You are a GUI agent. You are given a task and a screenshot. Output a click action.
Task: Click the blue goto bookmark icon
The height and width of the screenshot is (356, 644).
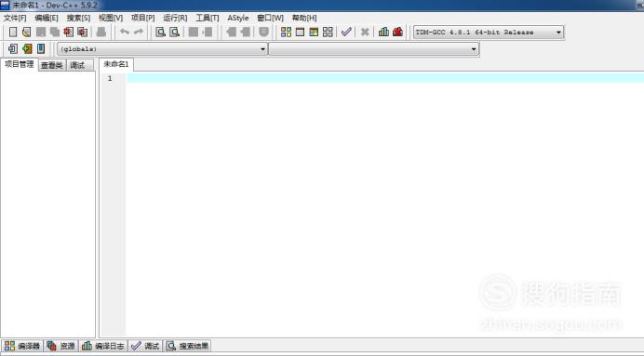pyautogui.click(x=41, y=49)
